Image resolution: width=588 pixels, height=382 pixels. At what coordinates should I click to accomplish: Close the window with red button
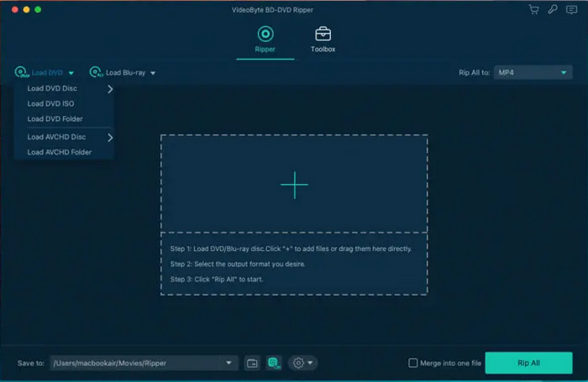[x=15, y=10]
